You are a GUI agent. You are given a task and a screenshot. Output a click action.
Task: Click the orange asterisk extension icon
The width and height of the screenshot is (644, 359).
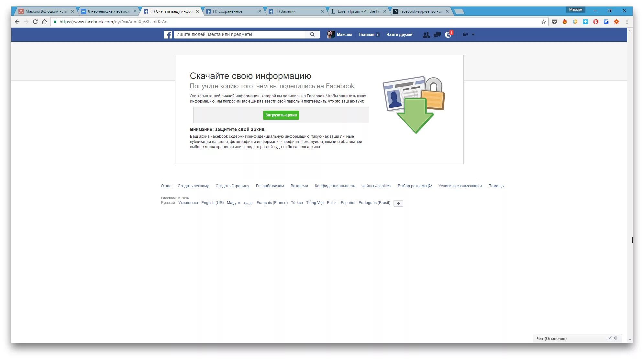(616, 22)
